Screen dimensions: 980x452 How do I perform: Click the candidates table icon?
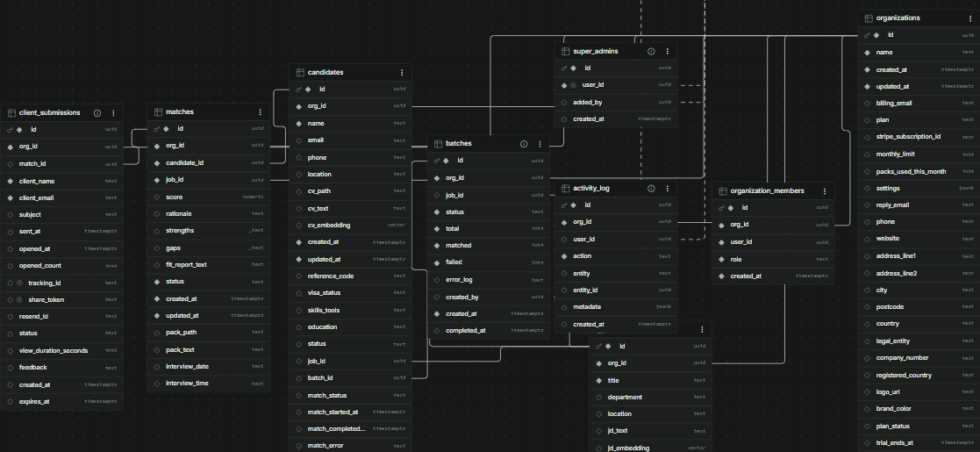point(300,73)
